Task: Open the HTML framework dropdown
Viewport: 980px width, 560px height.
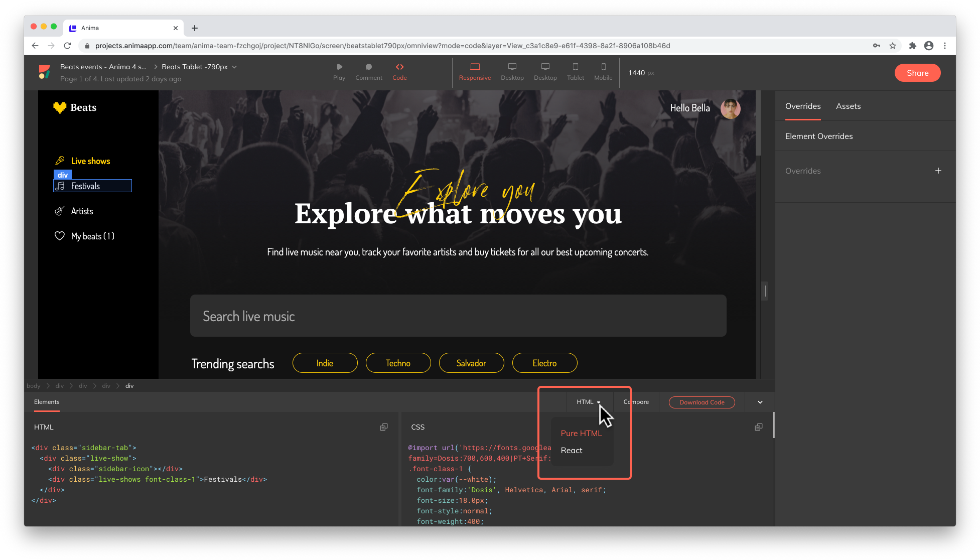Action: tap(588, 402)
